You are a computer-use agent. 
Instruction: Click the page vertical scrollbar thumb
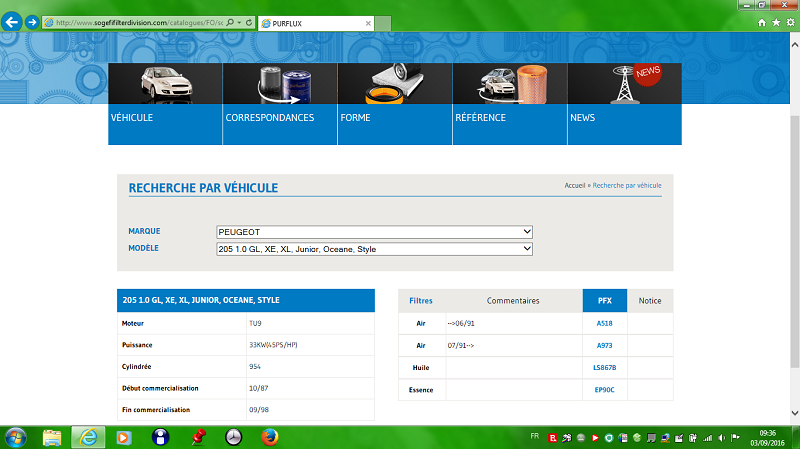tap(795, 240)
